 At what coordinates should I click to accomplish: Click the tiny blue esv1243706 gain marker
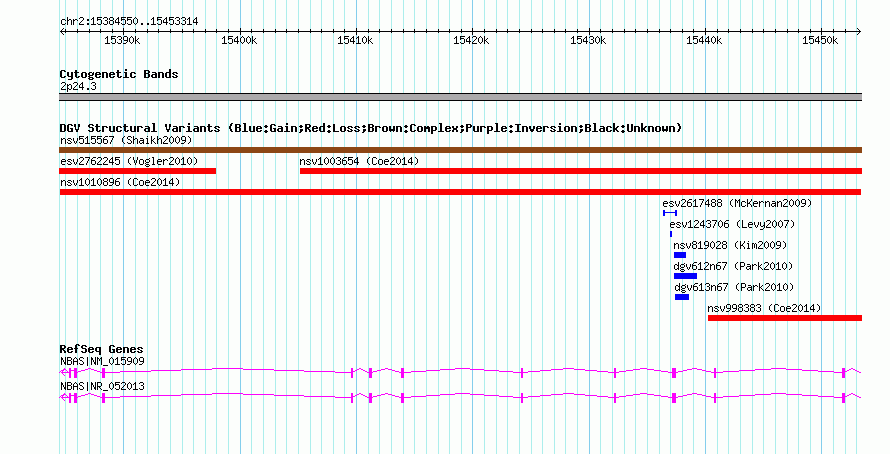[x=671, y=234]
